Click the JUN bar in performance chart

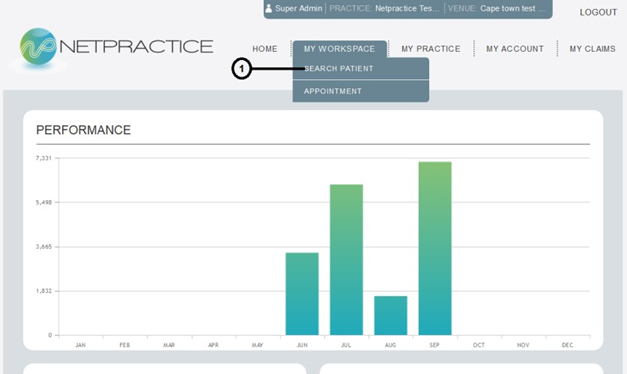coord(302,294)
